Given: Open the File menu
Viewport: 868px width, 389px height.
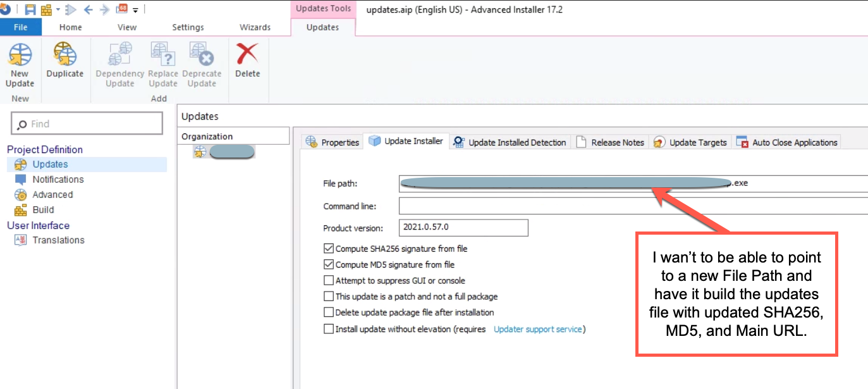Looking at the screenshot, I should coord(20,27).
